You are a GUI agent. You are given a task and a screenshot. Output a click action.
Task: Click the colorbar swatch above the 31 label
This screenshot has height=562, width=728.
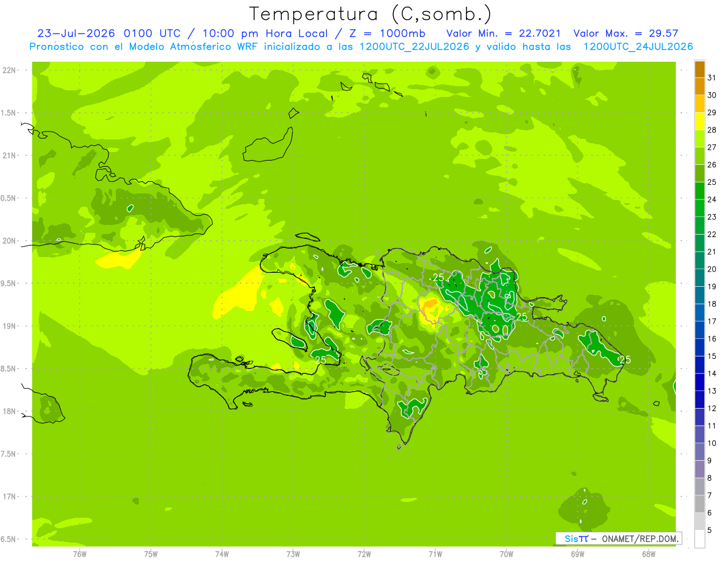tap(699, 69)
